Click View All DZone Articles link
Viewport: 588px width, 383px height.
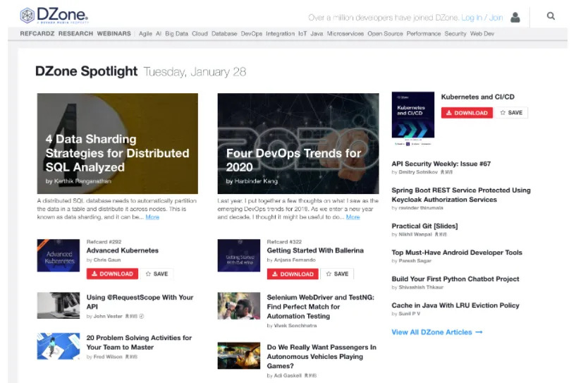click(x=437, y=332)
